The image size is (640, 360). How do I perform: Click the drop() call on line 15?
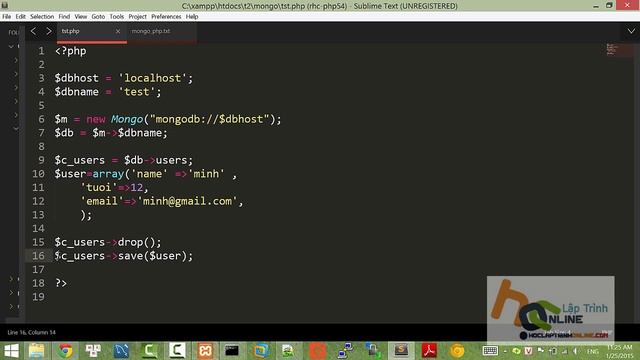click(x=136, y=242)
